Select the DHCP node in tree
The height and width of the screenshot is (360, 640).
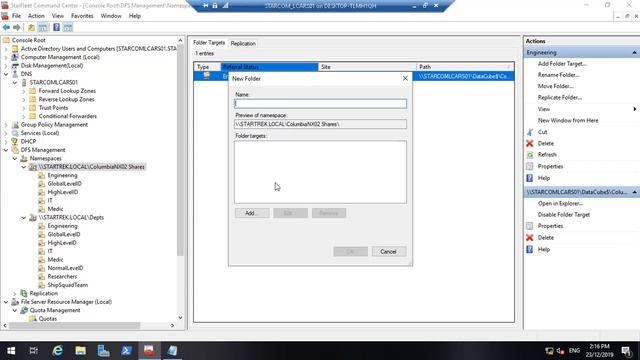tap(28, 141)
